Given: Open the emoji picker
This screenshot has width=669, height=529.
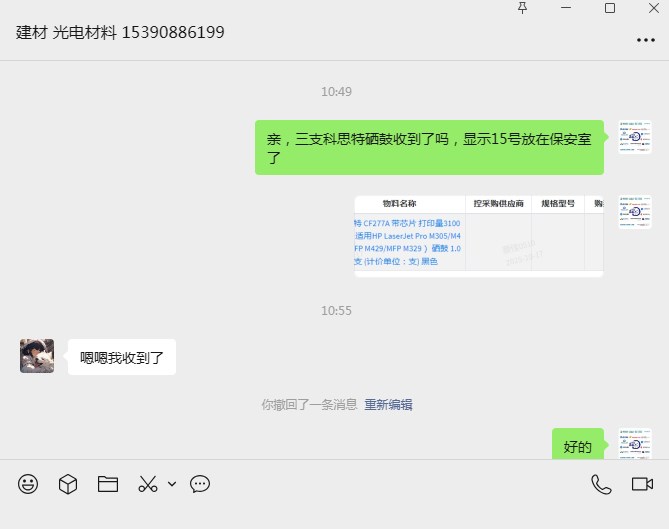Looking at the screenshot, I should (x=28, y=484).
